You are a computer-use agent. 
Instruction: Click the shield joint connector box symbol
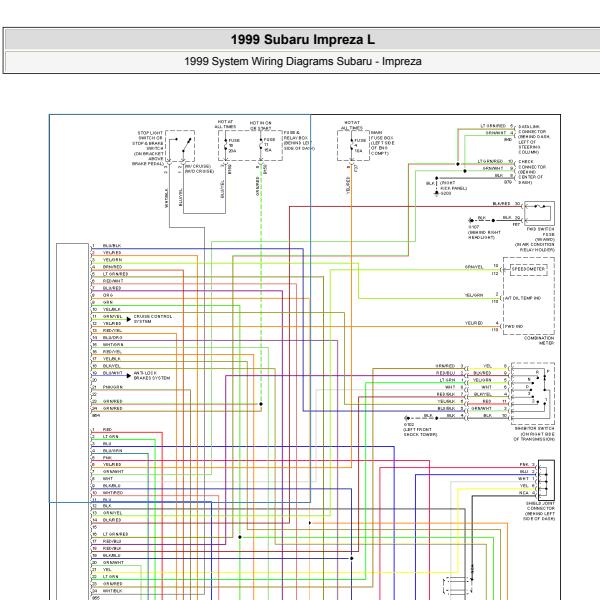pyautogui.click(x=546, y=478)
